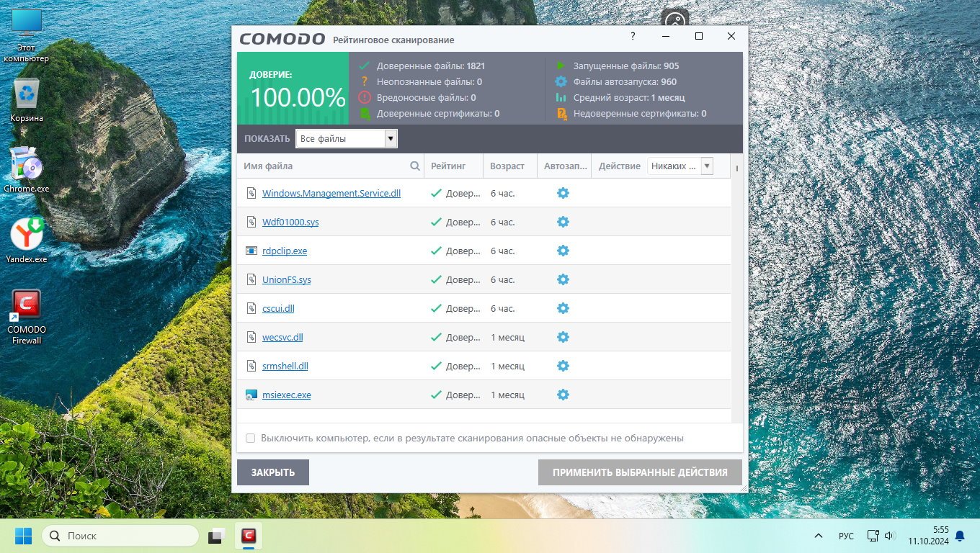The image size is (980, 553).
Task: Select the Yandex.exe desktop icon
Action: [27, 240]
